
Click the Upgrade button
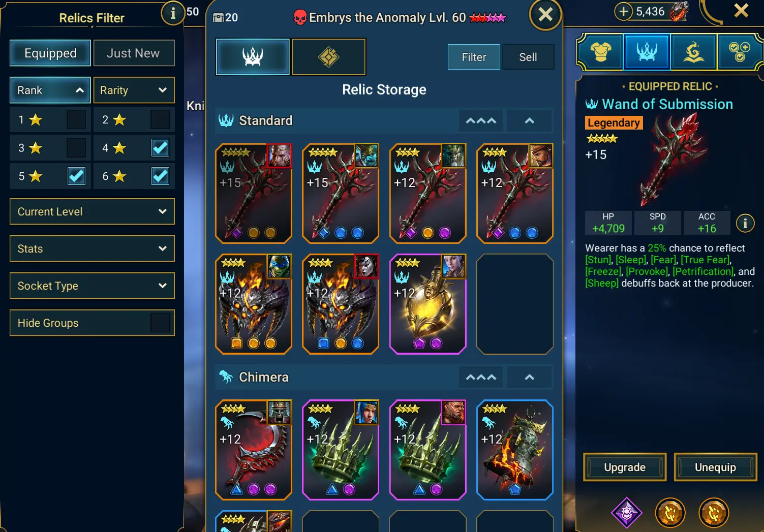tap(625, 467)
